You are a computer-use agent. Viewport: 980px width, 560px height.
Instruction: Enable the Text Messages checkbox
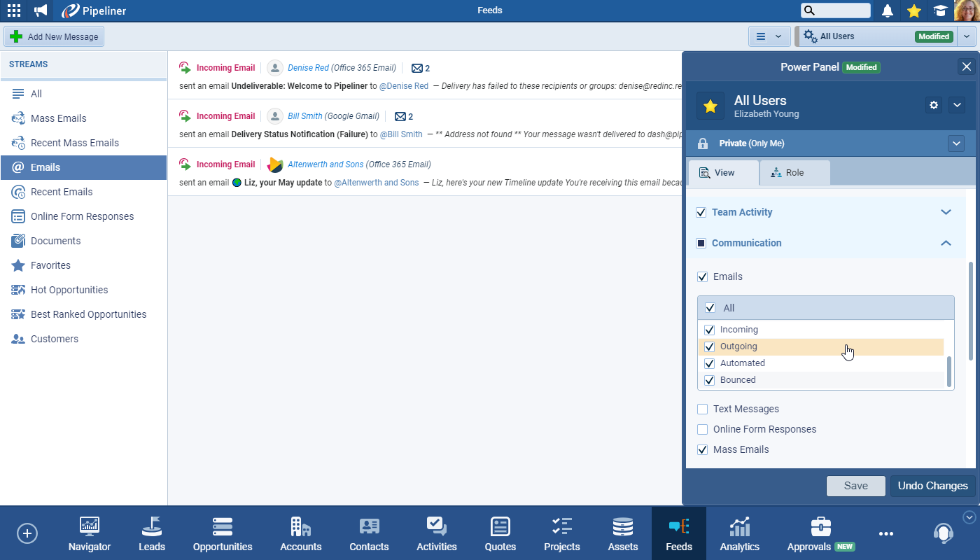[x=702, y=409]
